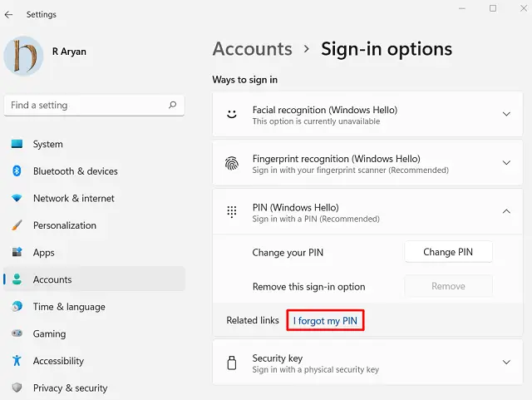532x400 pixels.
Task: Open the Apps category label
Action: pos(43,253)
